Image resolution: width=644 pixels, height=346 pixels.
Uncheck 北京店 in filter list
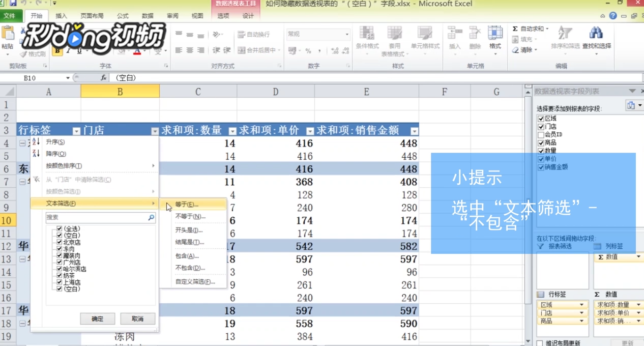(60, 242)
